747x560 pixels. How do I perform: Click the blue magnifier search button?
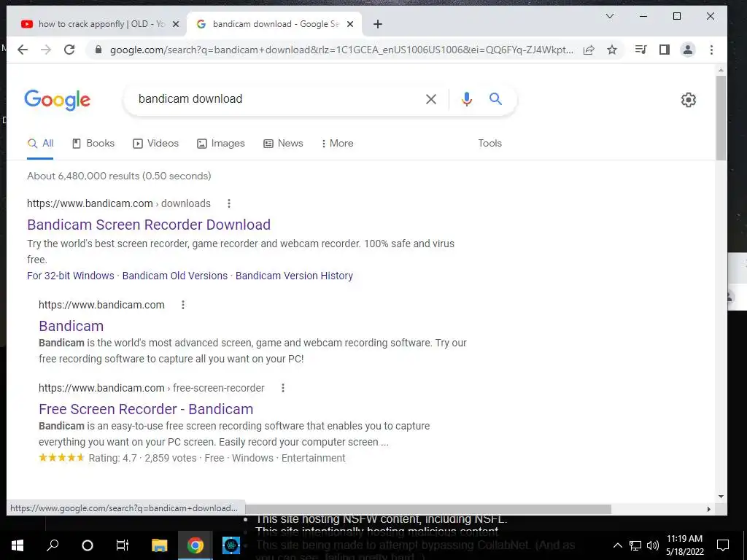point(495,99)
